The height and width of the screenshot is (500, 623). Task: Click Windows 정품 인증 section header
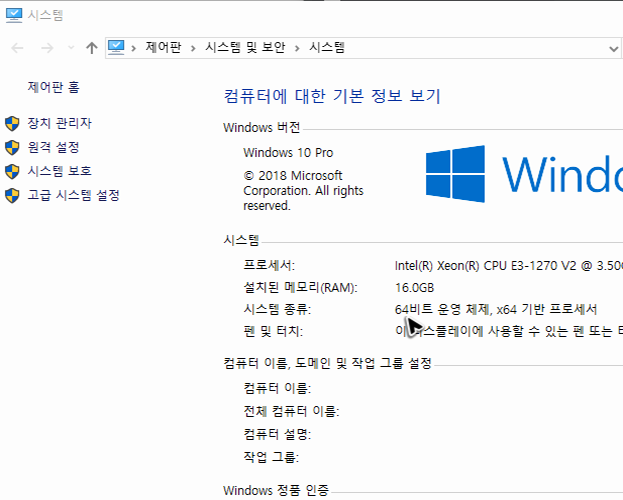coord(276,490)
